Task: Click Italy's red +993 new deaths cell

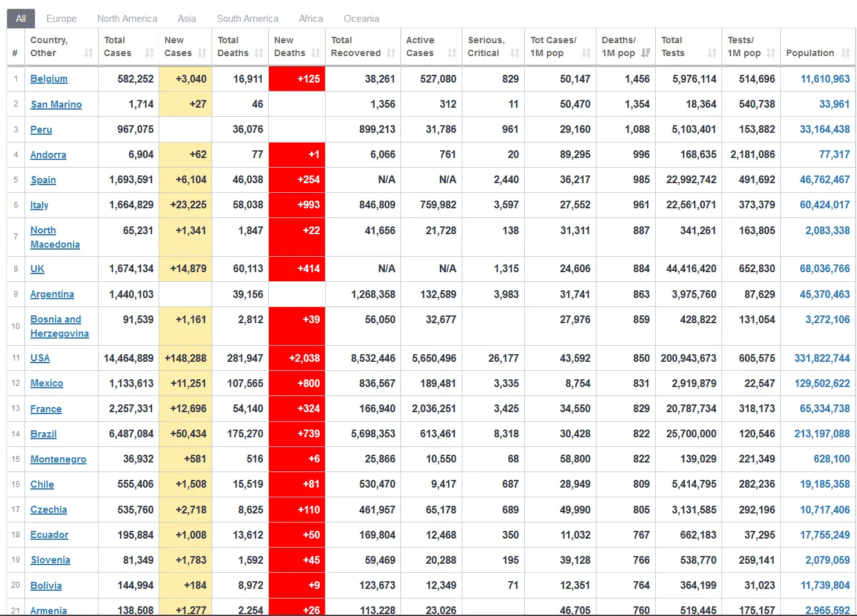Action: [x=297, y=205]
